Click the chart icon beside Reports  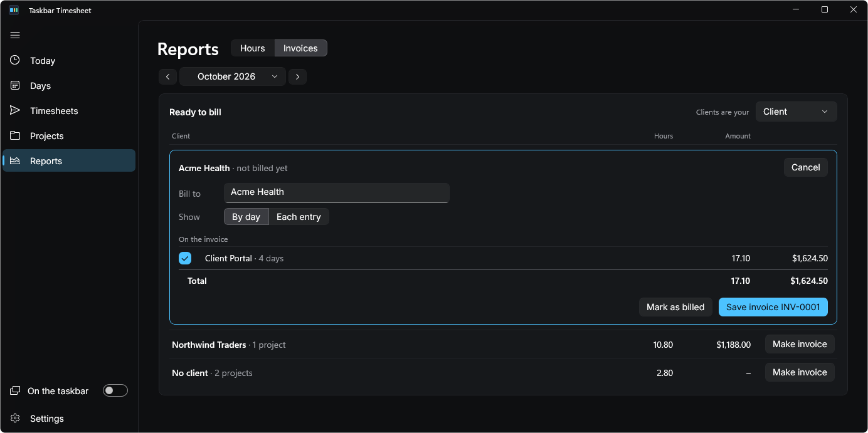pos(15,161)
